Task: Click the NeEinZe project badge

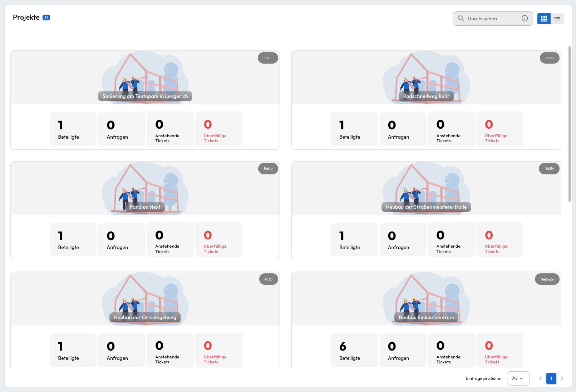Action: pos(547,279)
